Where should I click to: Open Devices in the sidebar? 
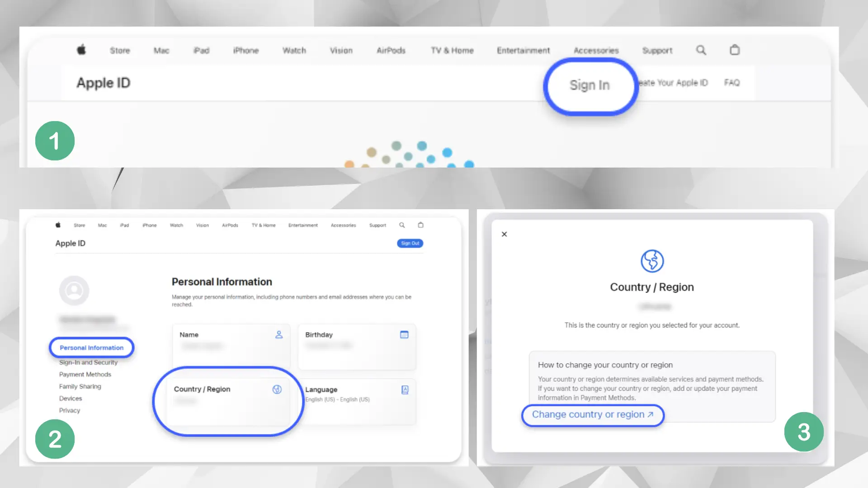tap(71, 398)
